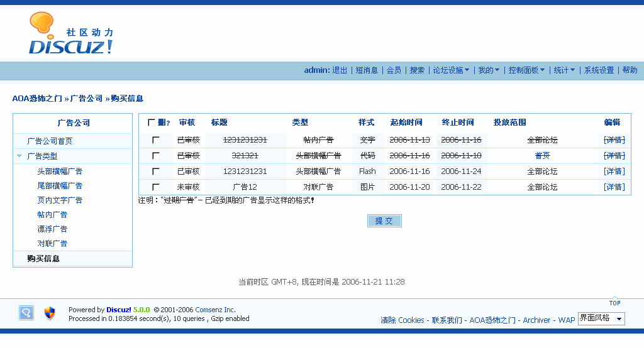The height and width of the screenshot is (348, 644).
Task: Open 详情 link for the 广告12 row
Action: [x=614, y=187]
